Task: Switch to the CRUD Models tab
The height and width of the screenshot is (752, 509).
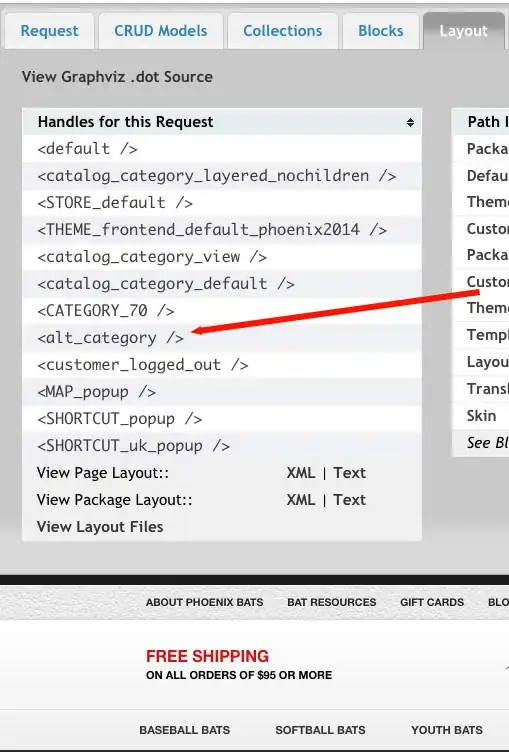Action: click(x=161, y=31)
